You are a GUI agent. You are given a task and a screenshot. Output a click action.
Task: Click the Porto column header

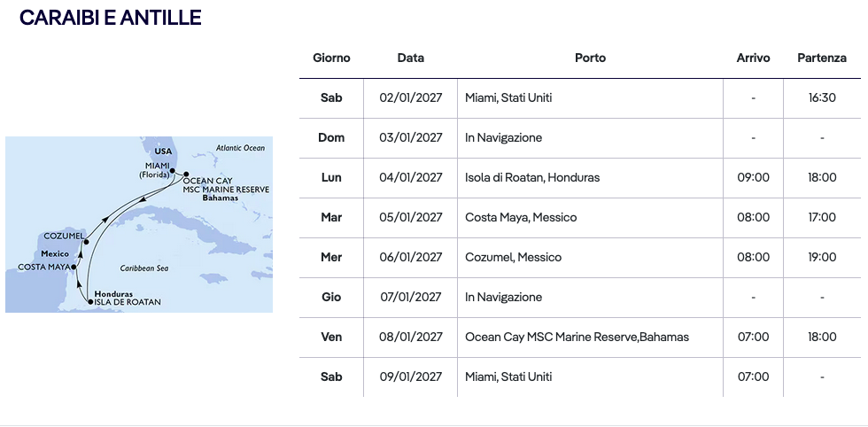[590, 58]
